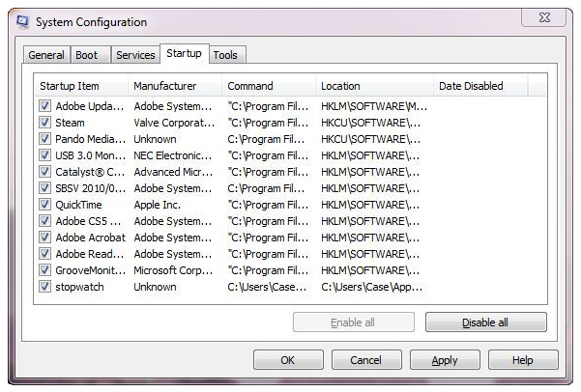Open the Tools tab
This screenshot has width=581, height=392.
coord(225,55)
